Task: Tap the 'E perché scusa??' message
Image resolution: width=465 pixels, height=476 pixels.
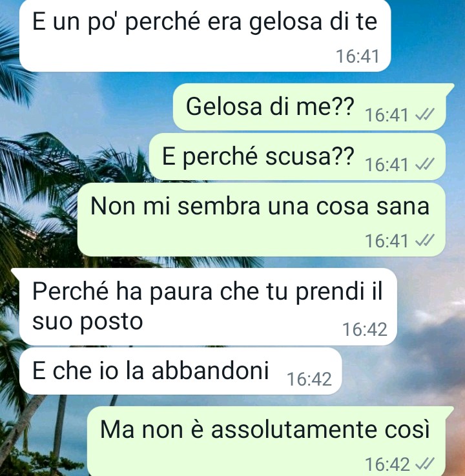Action: [x=298, y=157]
